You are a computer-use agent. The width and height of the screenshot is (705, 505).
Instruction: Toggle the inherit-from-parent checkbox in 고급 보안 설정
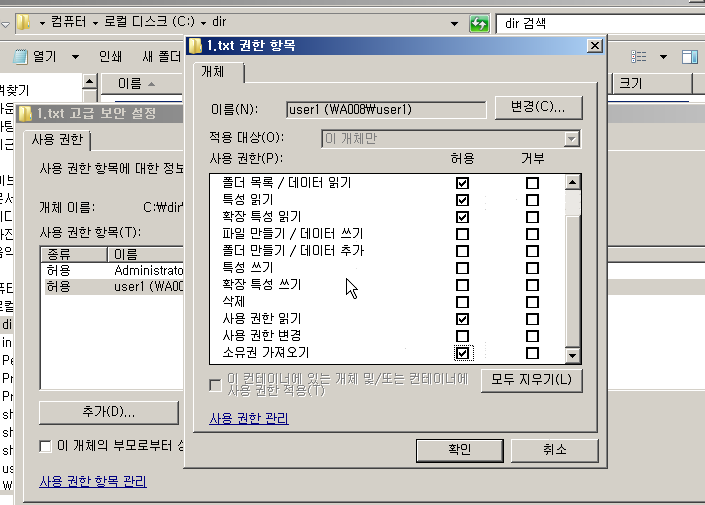pyautogui.click(x=45, y=446)
